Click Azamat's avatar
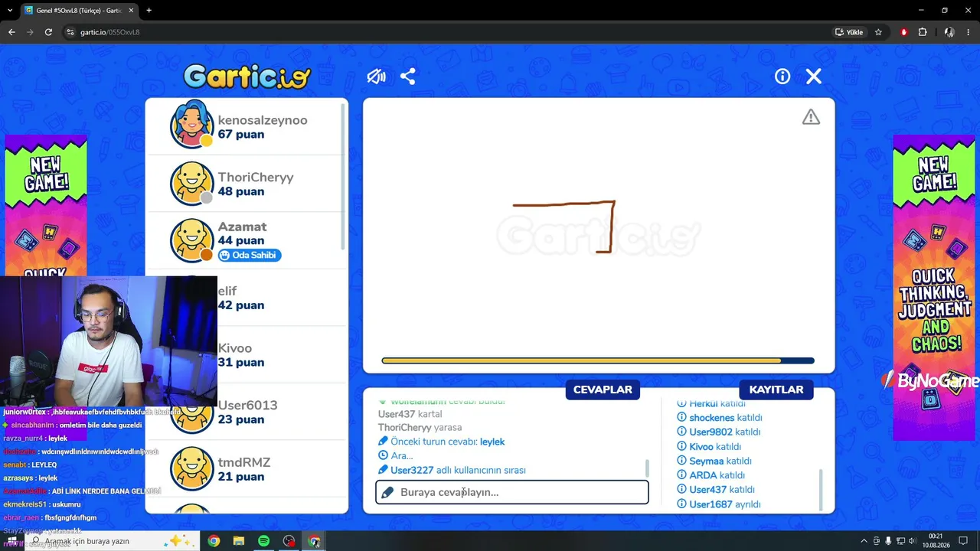This screenshot has width=980, height=551. pos(191,240)
